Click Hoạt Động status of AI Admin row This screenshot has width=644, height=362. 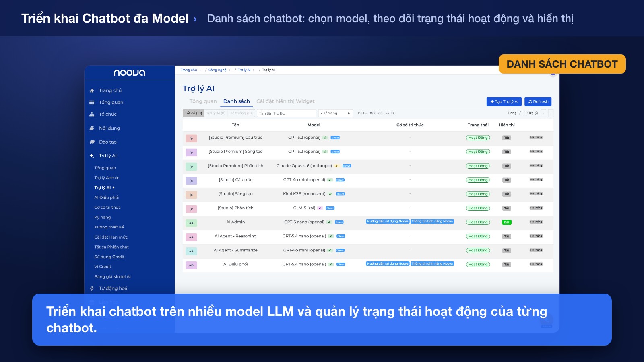[478, 222]
